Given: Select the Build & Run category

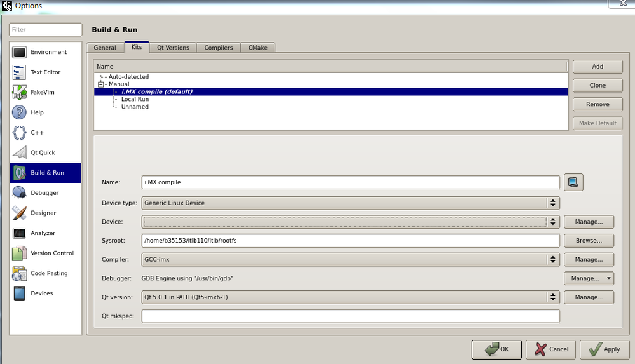Looking at the screenshot, I should (45, 173).
